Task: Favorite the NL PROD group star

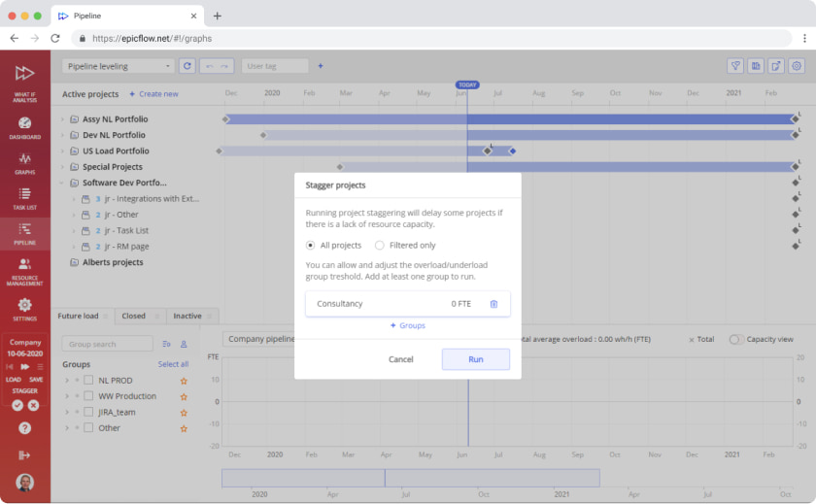Action: click(184, 381)
